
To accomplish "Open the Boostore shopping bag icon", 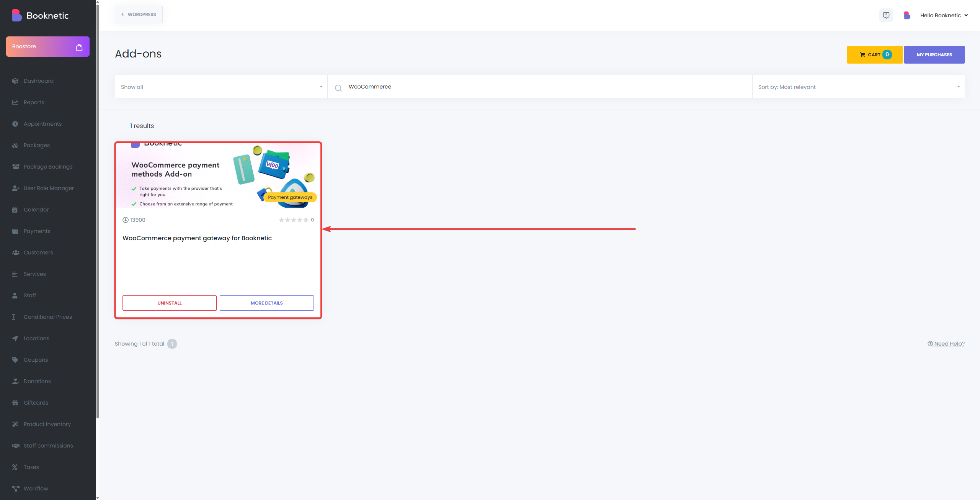I will 79,47.
